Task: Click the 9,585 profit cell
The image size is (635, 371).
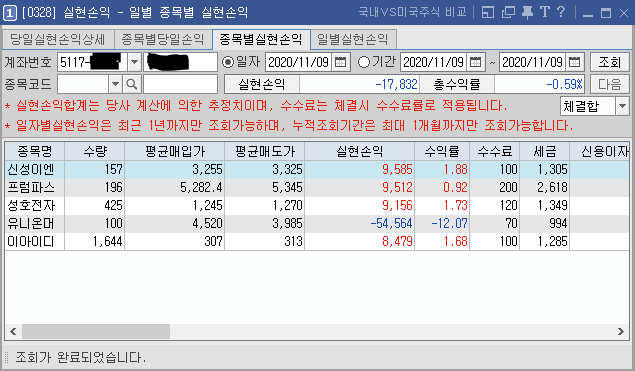Action: tap(360, 170)
